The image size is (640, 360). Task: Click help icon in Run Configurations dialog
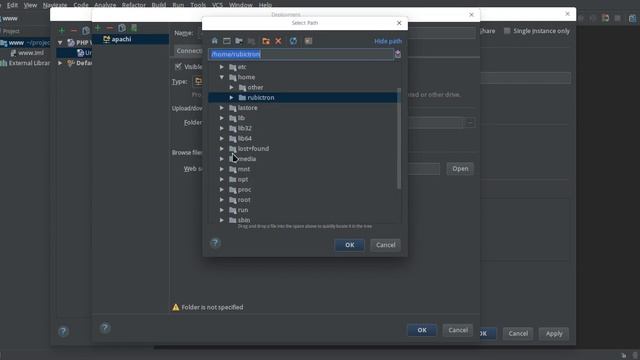point(63,331)
